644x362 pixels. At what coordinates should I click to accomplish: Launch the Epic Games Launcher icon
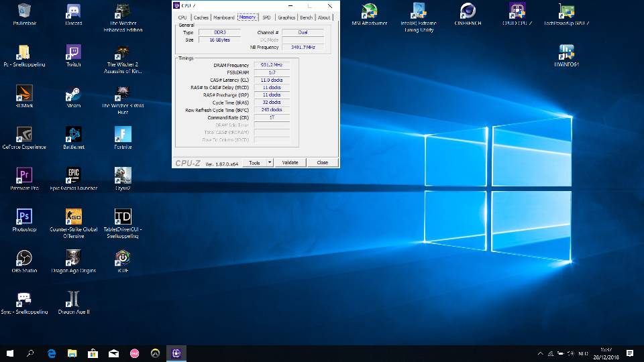coord(74,179)
